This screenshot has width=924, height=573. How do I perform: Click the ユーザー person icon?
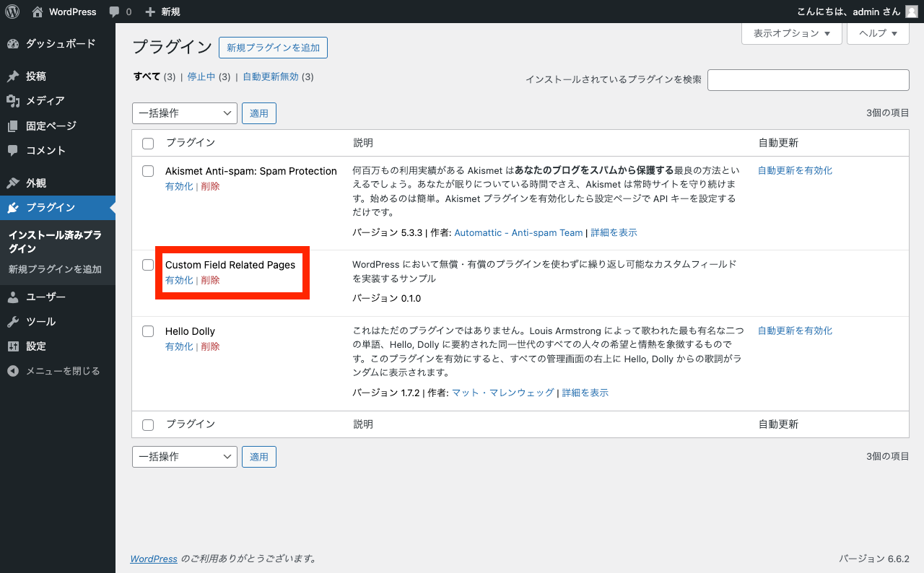[x=13, y=297]
